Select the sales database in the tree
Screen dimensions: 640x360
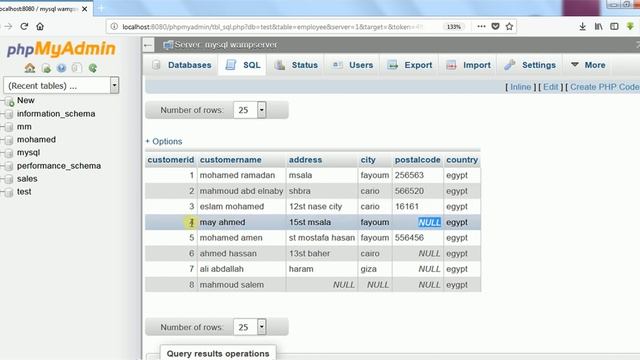pos(27,179)
